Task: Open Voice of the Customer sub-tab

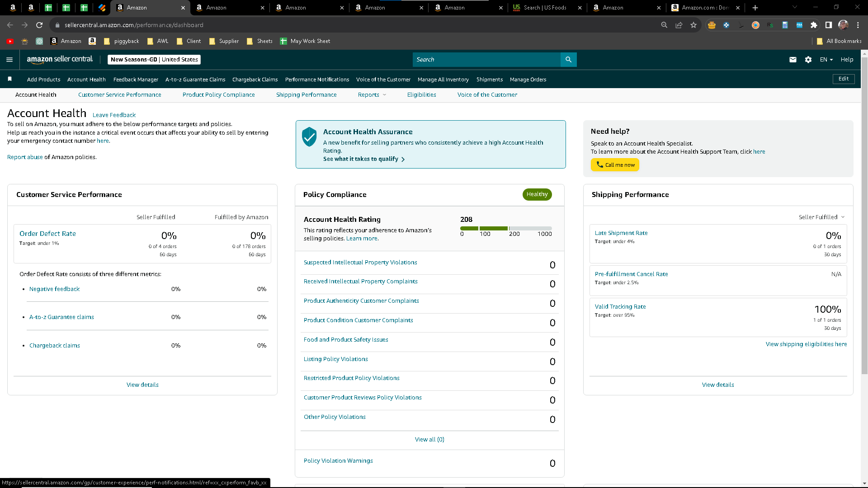Action: pyautogui.click(x=487, y=94)
